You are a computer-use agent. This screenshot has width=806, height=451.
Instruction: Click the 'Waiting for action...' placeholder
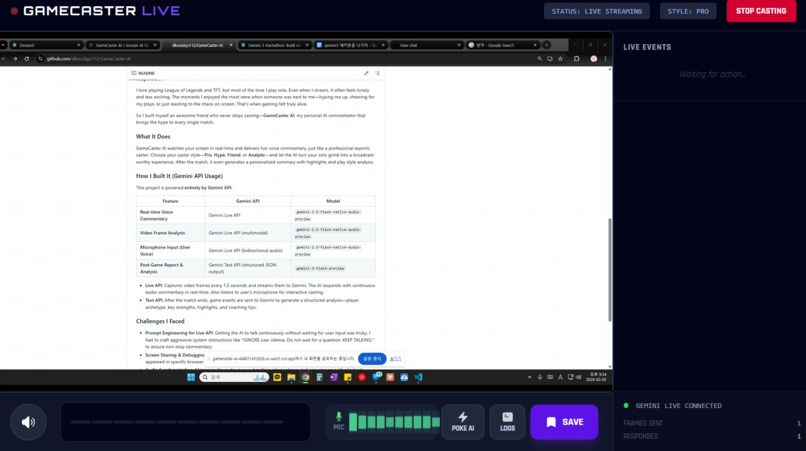[x=712, y=74]
